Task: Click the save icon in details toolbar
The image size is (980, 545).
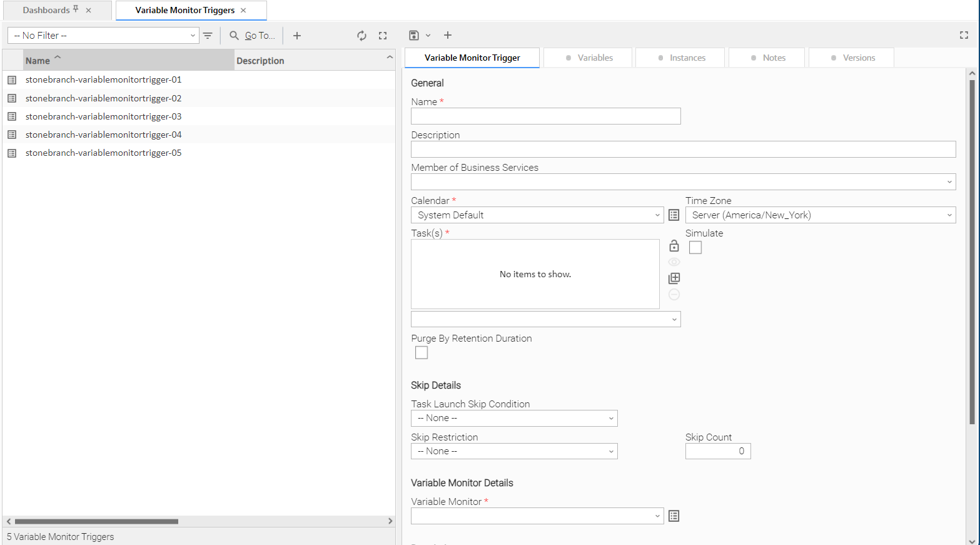Action: click(x=414, y=36)
